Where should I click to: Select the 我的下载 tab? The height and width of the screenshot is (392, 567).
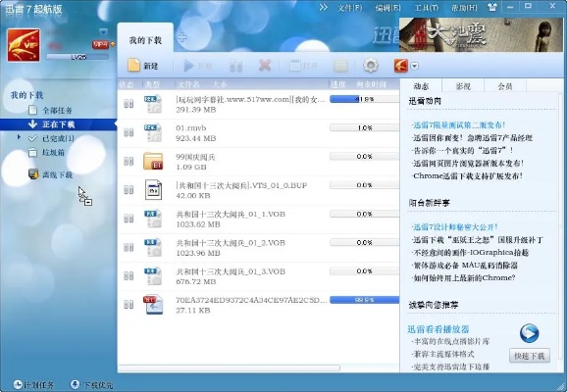tap(145, 40)
